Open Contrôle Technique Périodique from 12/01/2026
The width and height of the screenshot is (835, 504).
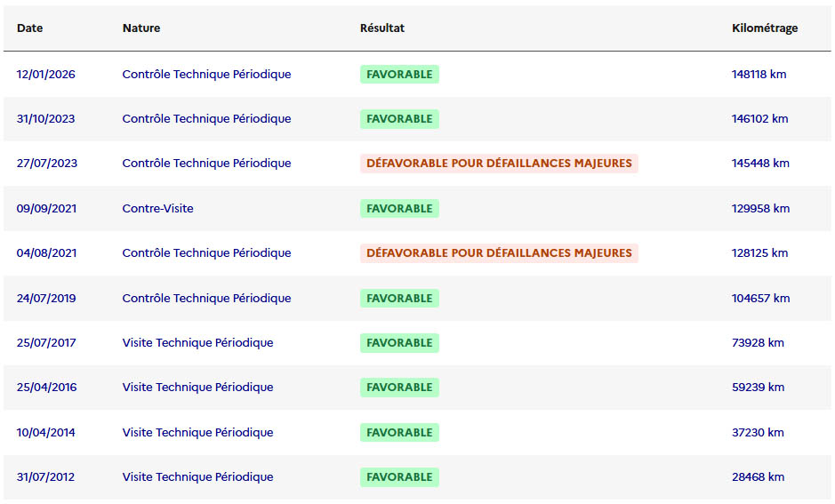pyautogui.click(x=206, y=75)
